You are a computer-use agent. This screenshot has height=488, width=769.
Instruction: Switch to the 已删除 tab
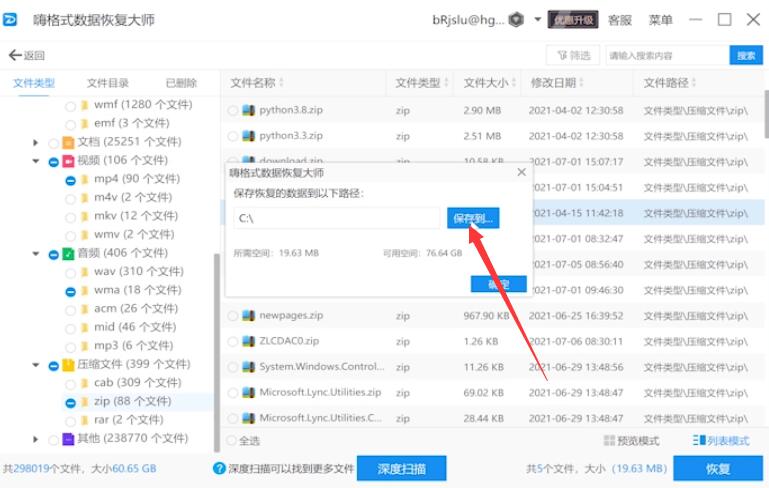tap(181, 83)
